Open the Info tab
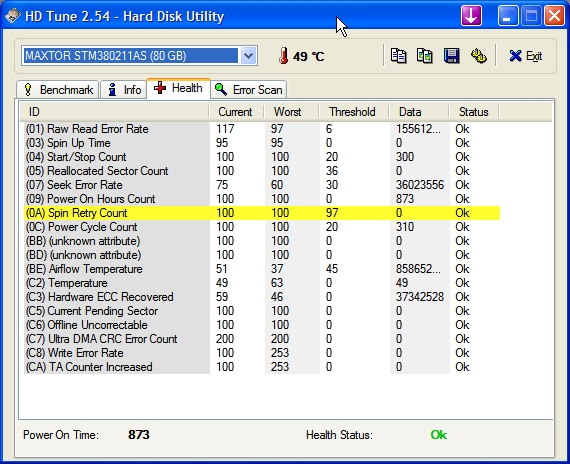 pos(124,89)
